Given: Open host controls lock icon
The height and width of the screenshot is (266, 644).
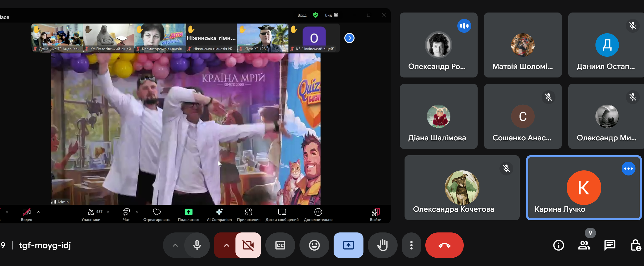Looking at the screenshot, I should [635, 245].
